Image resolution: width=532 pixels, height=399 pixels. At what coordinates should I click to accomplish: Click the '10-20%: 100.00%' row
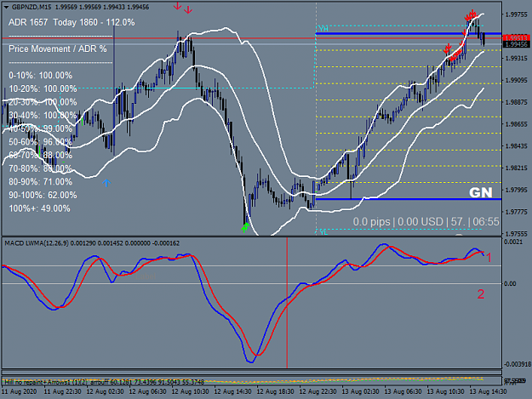pos(43,88)
